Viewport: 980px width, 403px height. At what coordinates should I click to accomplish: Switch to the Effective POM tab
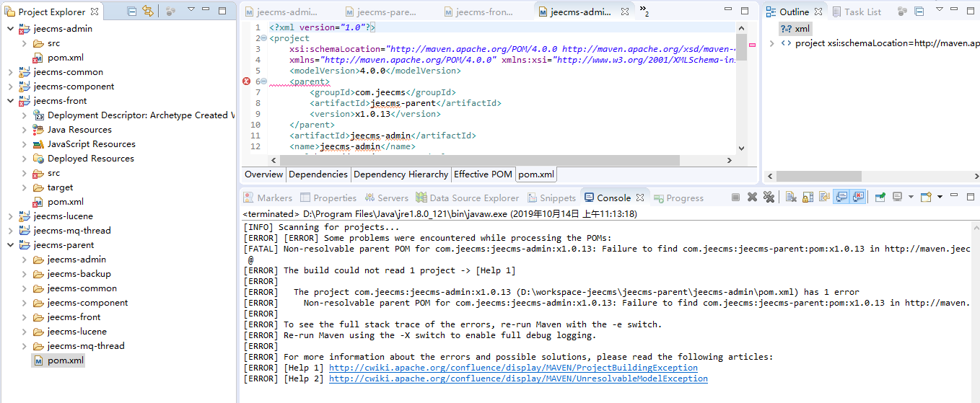tap(483, 174)
